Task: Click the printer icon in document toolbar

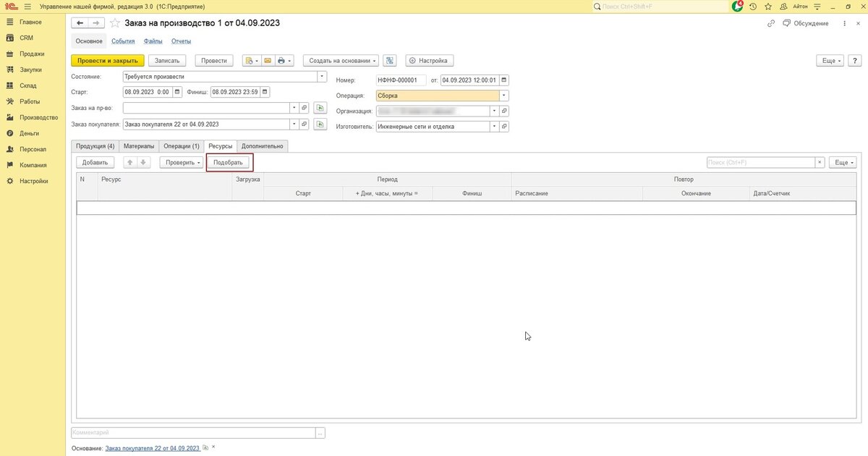Action: coord(282,61)
